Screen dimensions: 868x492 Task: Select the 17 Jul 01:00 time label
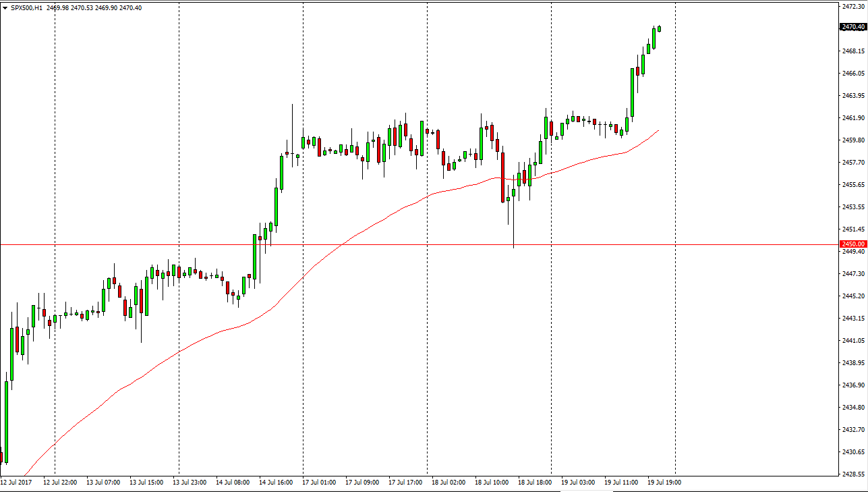[x=318, y=482]
